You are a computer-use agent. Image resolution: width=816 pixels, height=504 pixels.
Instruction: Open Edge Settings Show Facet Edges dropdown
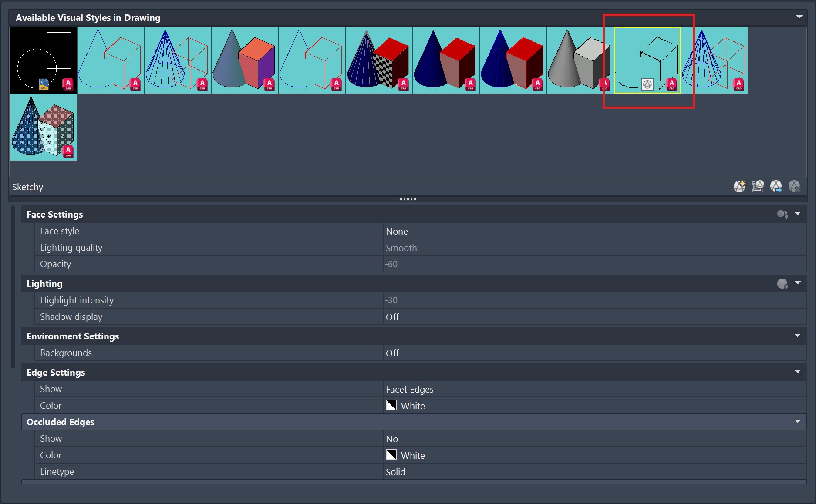tap(594, 389)
